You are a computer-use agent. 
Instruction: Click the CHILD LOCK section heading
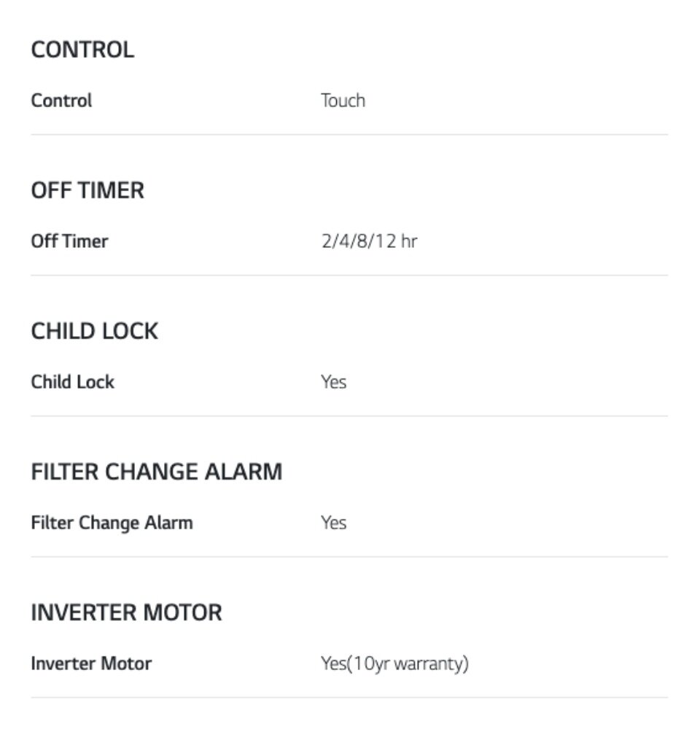click(94, 332)
